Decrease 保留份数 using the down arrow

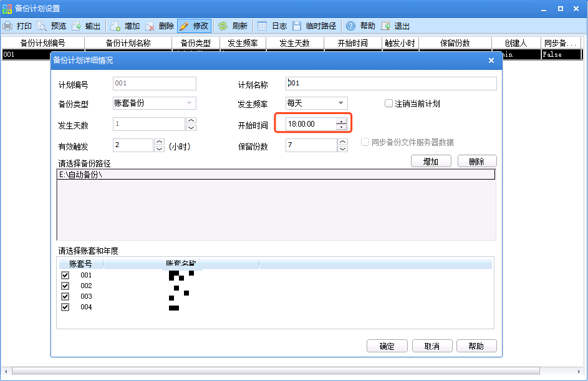point(342,149)
